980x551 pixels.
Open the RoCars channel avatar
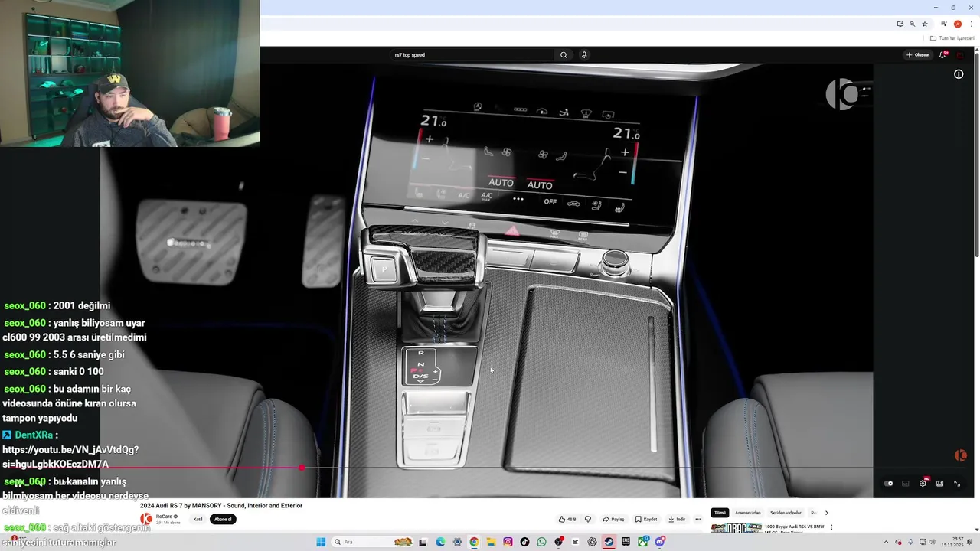(x=146, y=519)
